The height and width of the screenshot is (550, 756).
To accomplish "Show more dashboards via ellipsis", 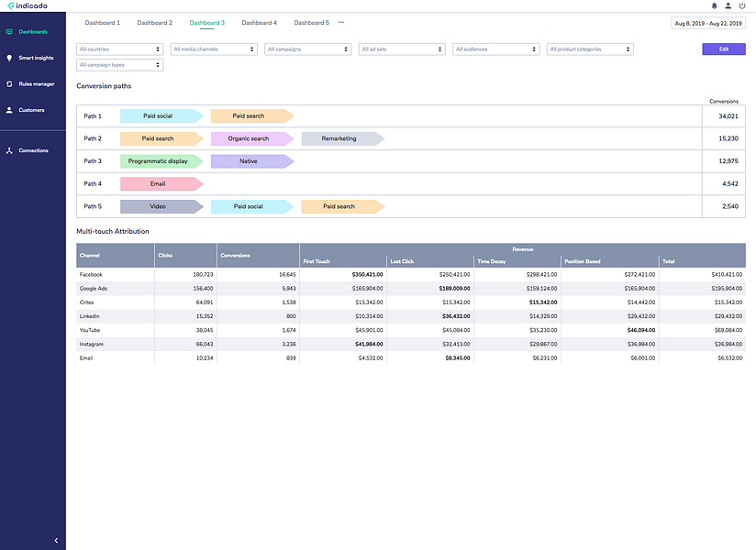I will (x=341, y=22).
